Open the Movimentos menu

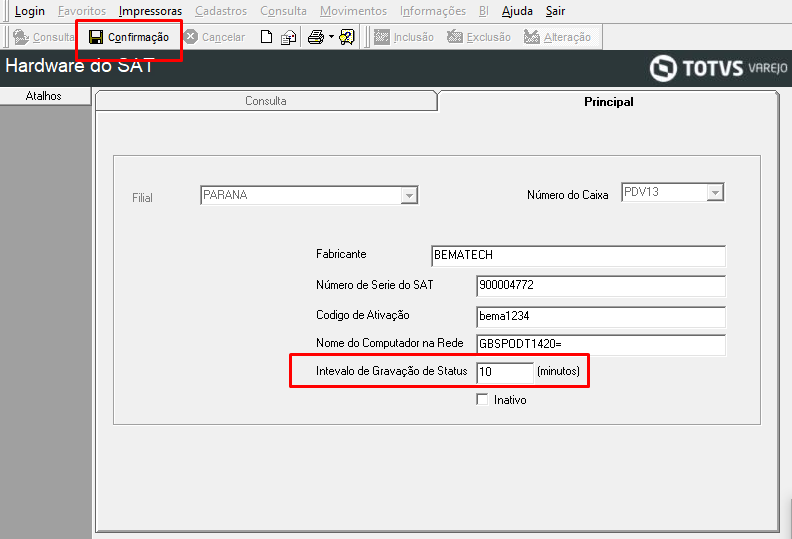pos(354,11)
